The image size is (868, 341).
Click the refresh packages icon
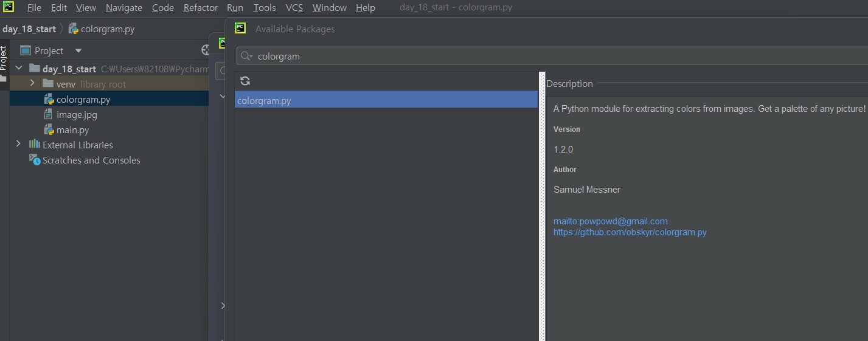(245, 81)
